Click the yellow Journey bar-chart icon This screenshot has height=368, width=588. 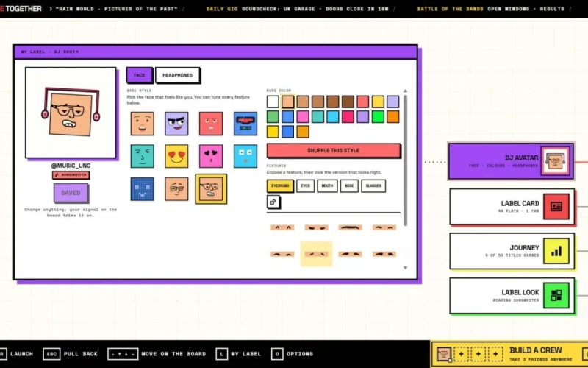pos(556,251)
